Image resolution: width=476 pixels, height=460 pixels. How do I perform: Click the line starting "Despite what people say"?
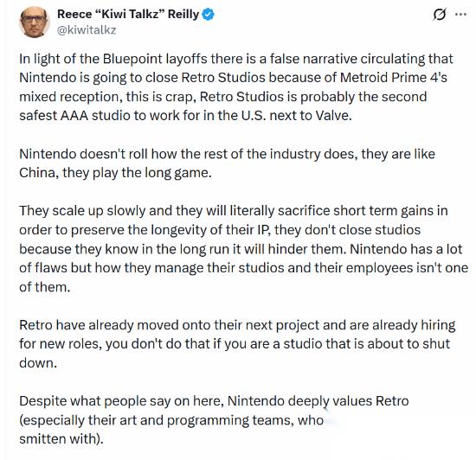click(x=214, y=401)
